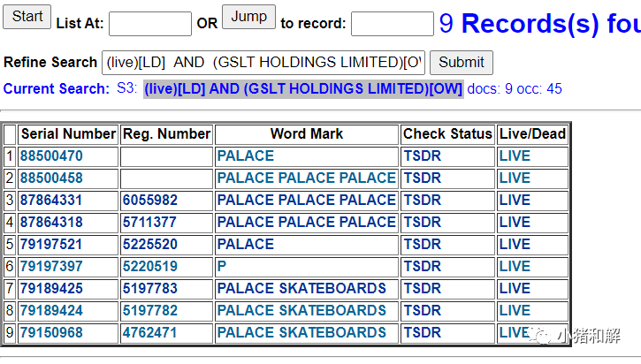
Task: Click LIVE in row 8
Action: click(515, 310)
